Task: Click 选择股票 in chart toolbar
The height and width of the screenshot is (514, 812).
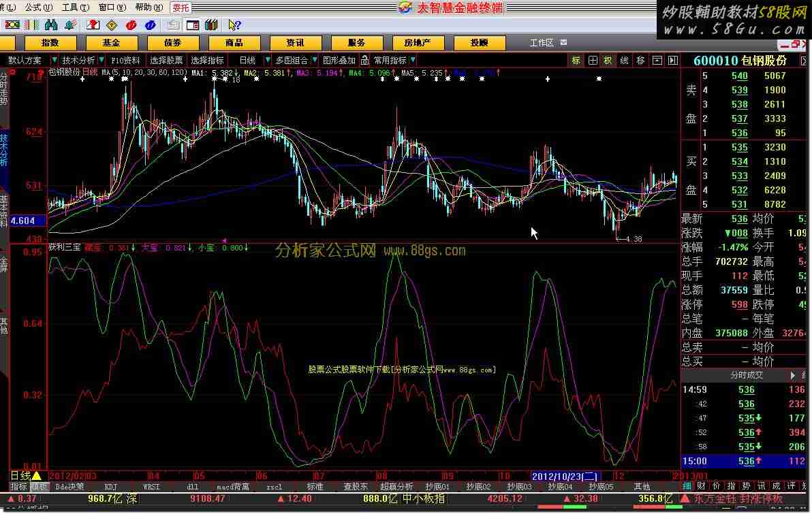Action: (166, 60)
